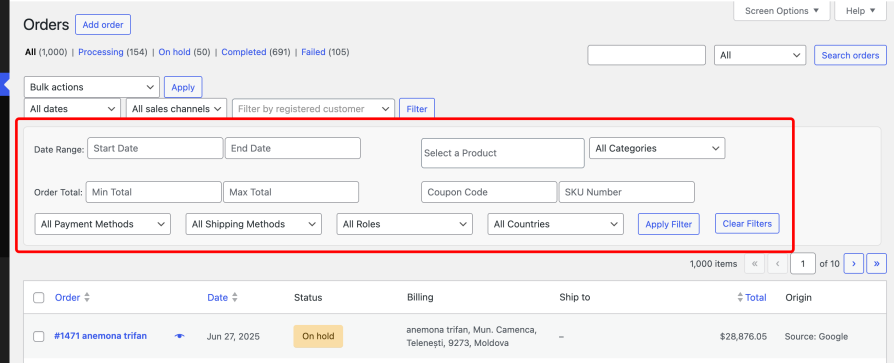Open All Payment Methods dropdown

coord(103,224)
